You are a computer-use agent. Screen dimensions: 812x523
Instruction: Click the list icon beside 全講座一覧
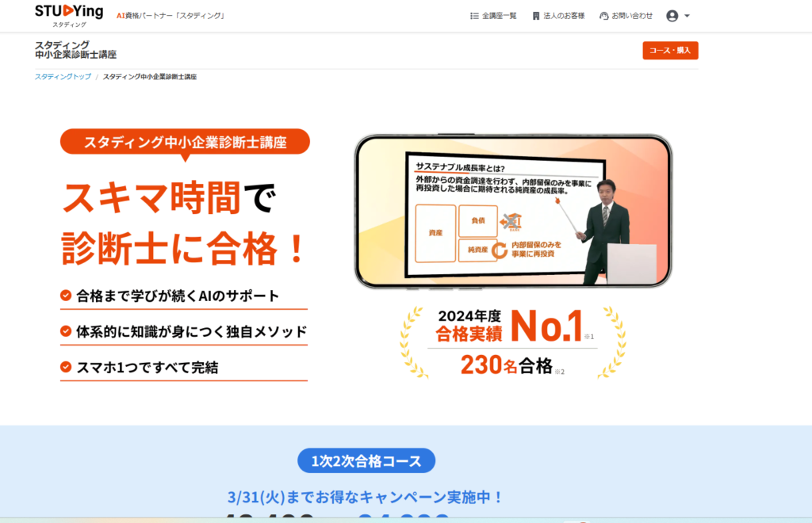tap(474, 16)
